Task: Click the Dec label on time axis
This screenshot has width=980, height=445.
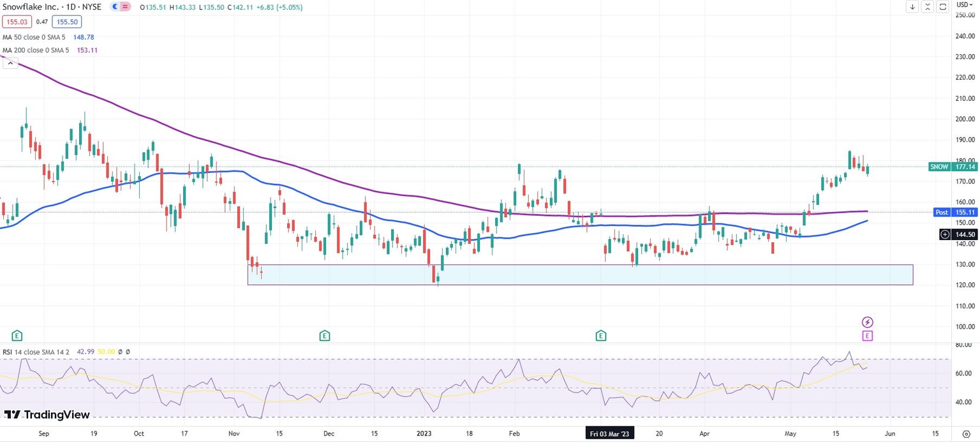Action: pyautogui.click(x=329, y=434)
